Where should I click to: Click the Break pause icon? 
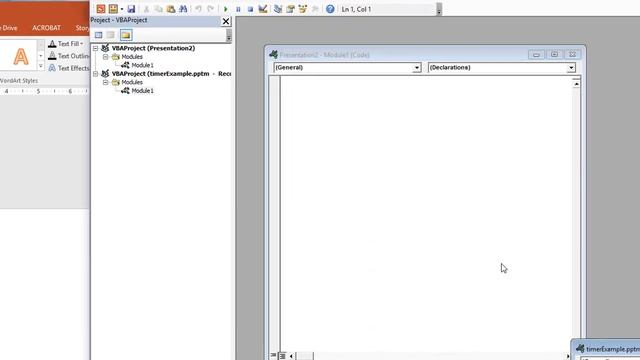coord(238,9)
